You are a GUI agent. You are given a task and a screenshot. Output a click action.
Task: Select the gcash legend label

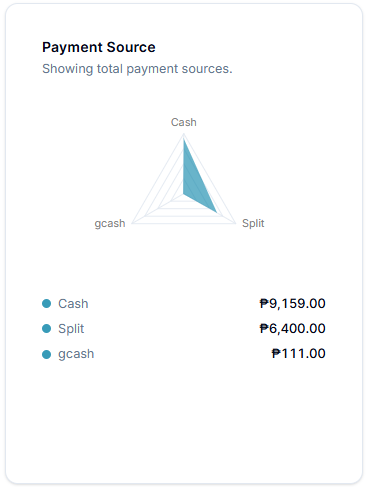pos(76,354)
